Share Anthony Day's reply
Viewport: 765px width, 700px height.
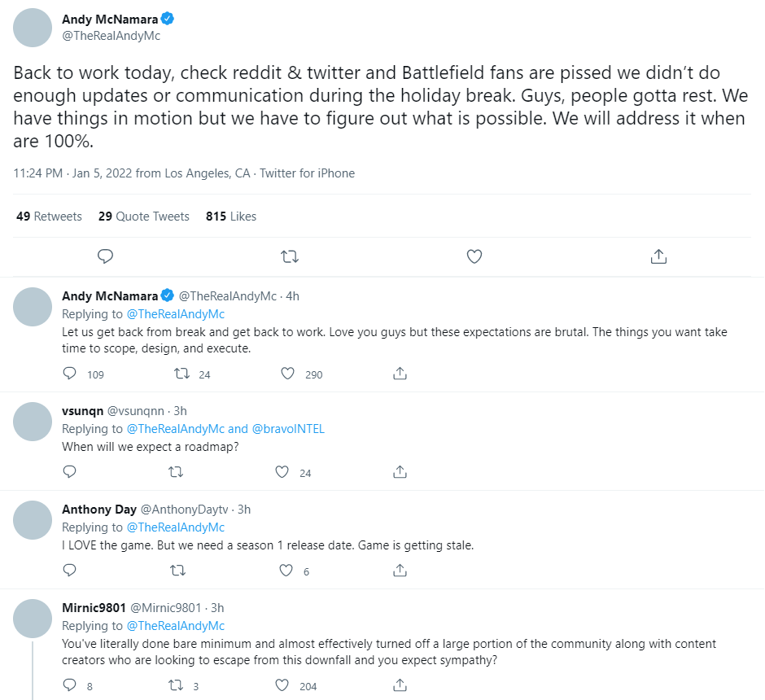(400, 571)
